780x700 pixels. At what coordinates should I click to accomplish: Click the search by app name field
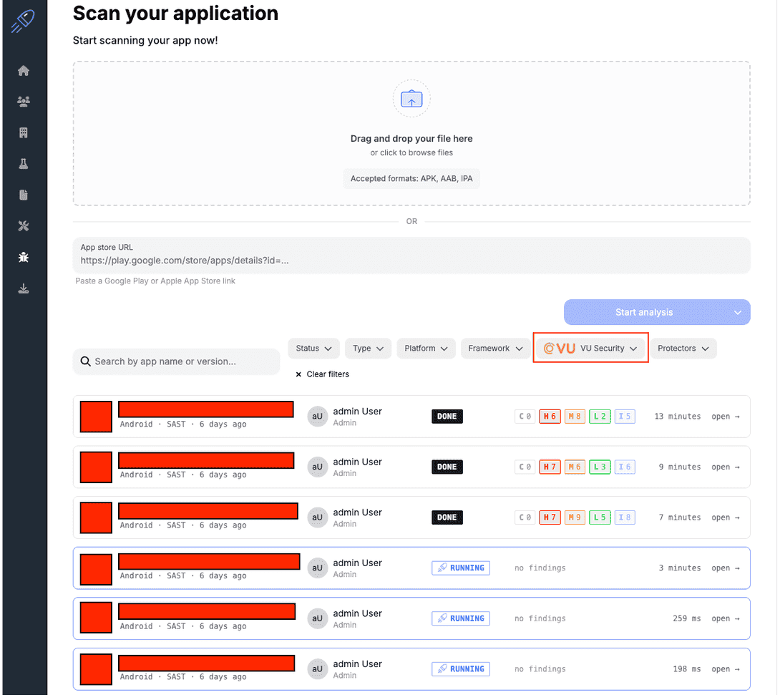[x=177, y=361]
